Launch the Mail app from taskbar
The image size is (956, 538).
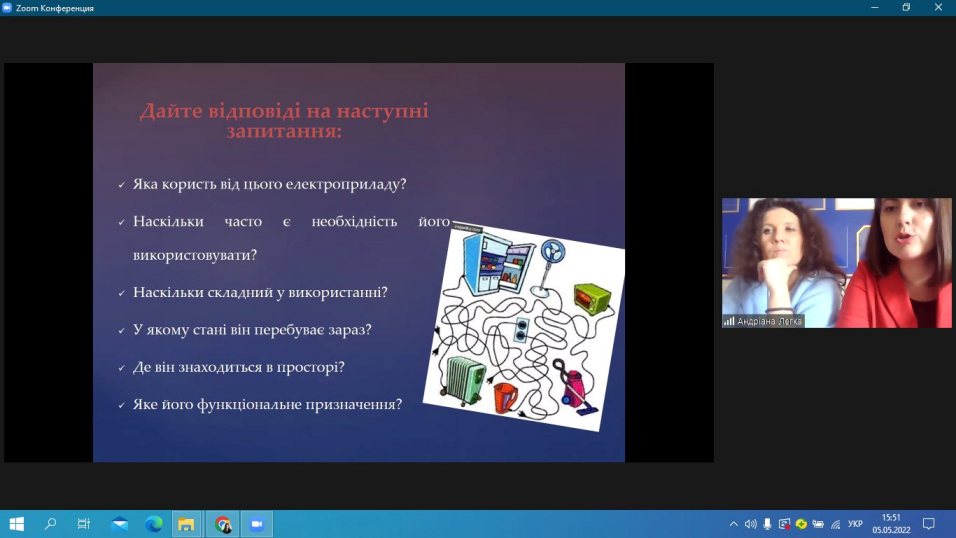[x=119, y=523]
